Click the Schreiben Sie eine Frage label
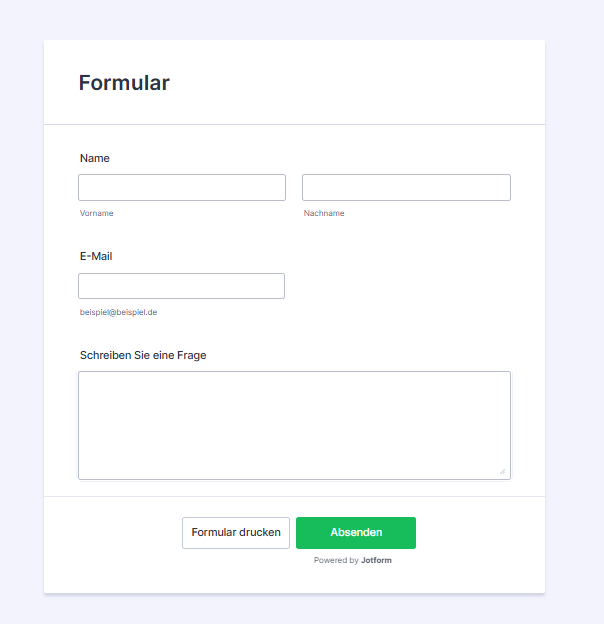 click(143, 355)
